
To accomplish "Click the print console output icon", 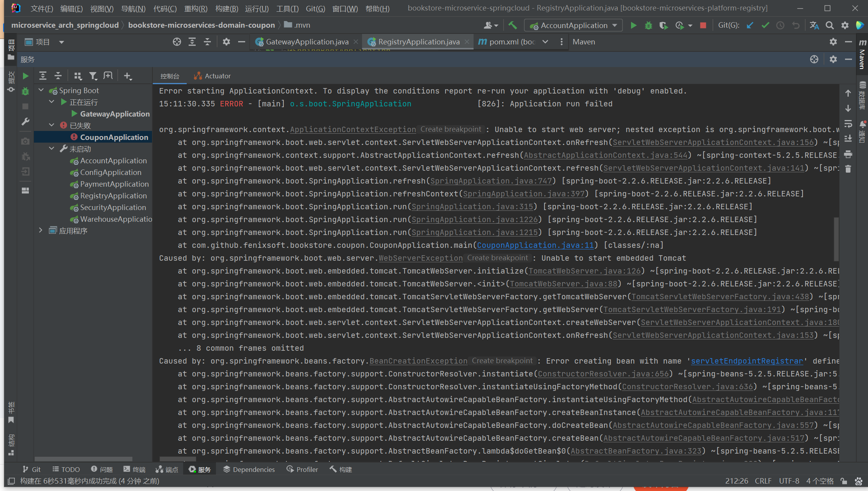I will pyautogui.click(x=848, y=154).
